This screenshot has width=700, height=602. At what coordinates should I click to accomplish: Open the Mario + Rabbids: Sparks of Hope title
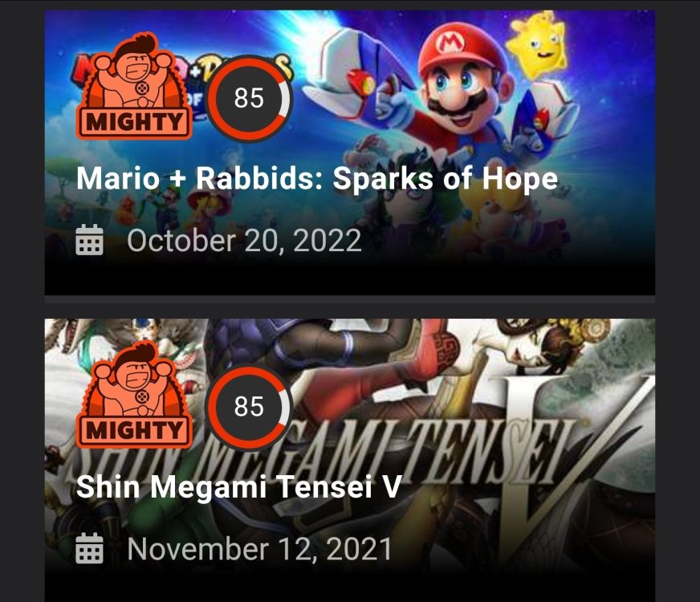(x=317, y=179)
